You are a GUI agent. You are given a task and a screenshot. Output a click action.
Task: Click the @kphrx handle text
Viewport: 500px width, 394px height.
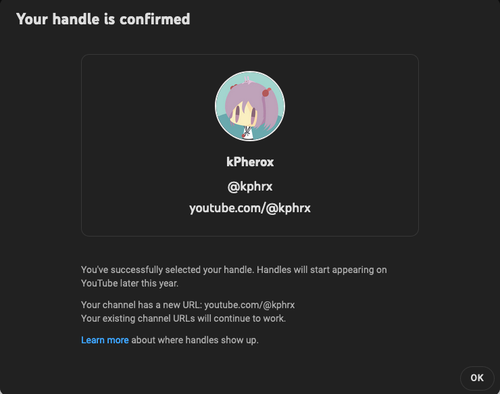[250, 187]
